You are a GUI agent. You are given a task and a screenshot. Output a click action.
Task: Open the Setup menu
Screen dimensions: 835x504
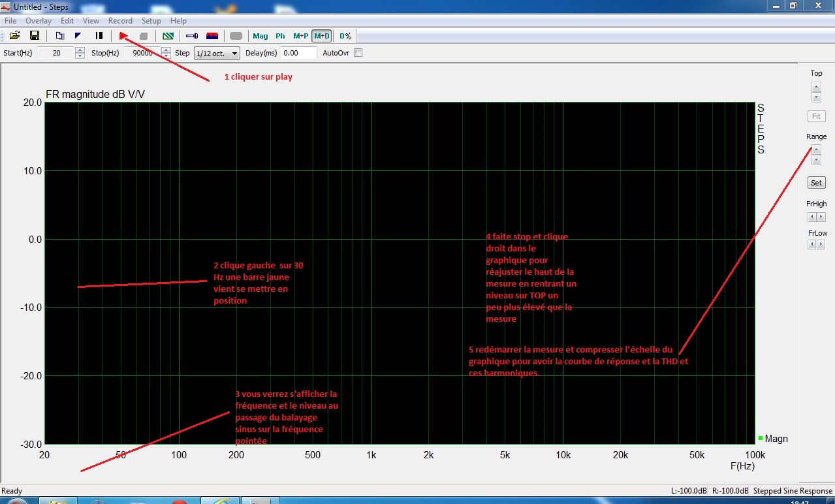[151, 21]
